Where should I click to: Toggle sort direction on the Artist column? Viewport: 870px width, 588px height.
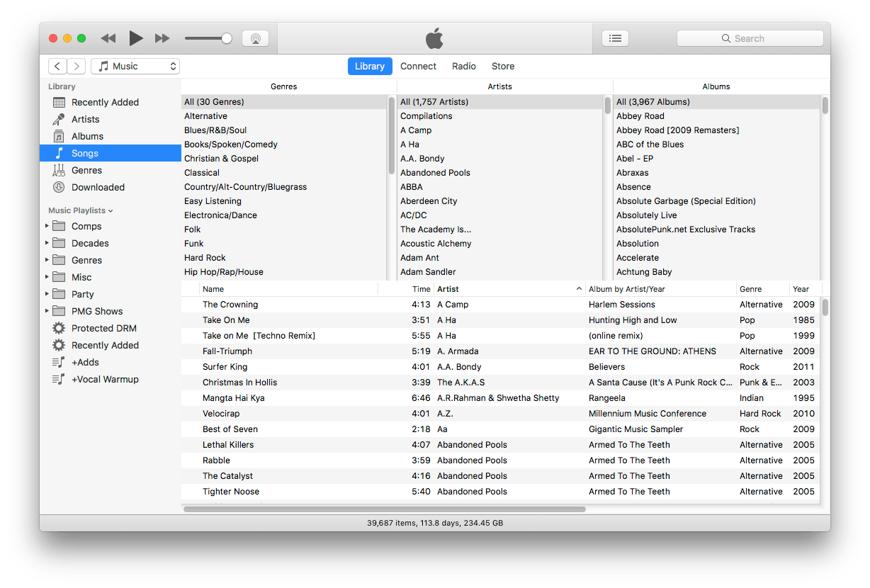point(580,289)
